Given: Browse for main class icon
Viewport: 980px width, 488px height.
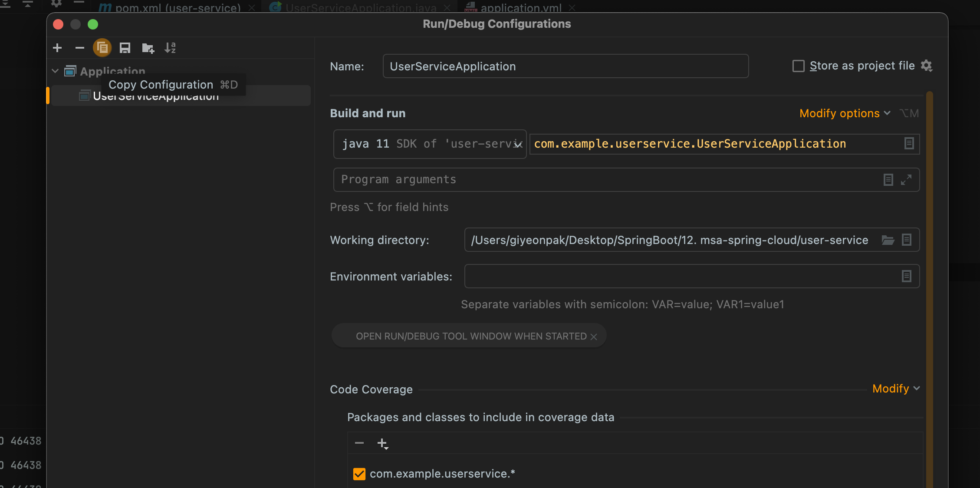Looking at the screenshot, I should pos(909,144).
